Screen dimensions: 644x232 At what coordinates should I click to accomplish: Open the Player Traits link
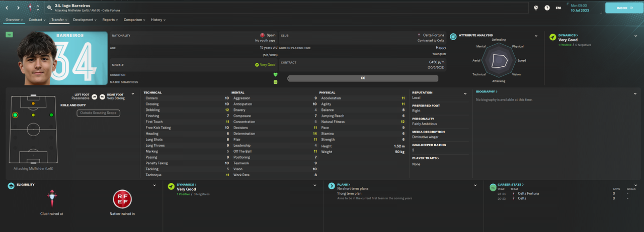click(x=425, y=158)
